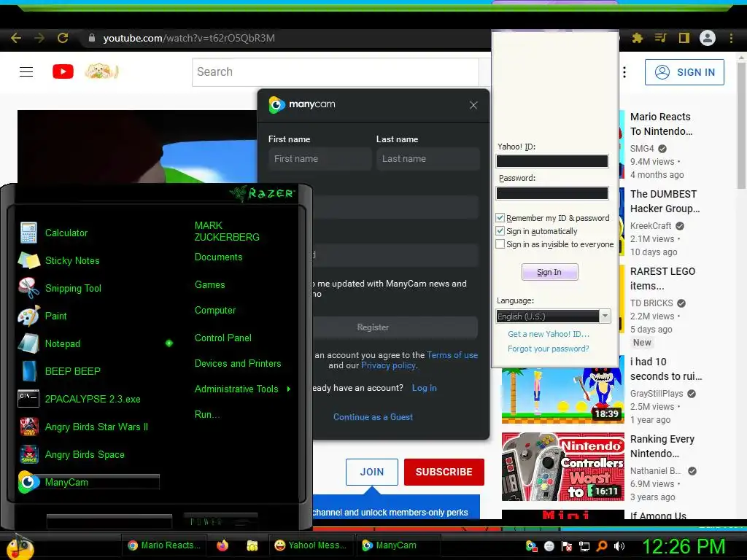Open the file explorer folder in the taskbar

[x=252, y=545]
